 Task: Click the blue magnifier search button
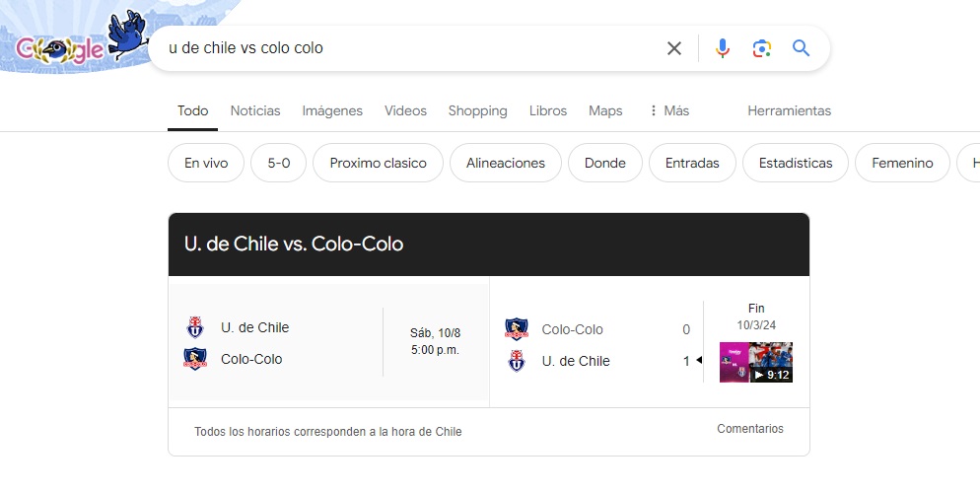[801, 48]
